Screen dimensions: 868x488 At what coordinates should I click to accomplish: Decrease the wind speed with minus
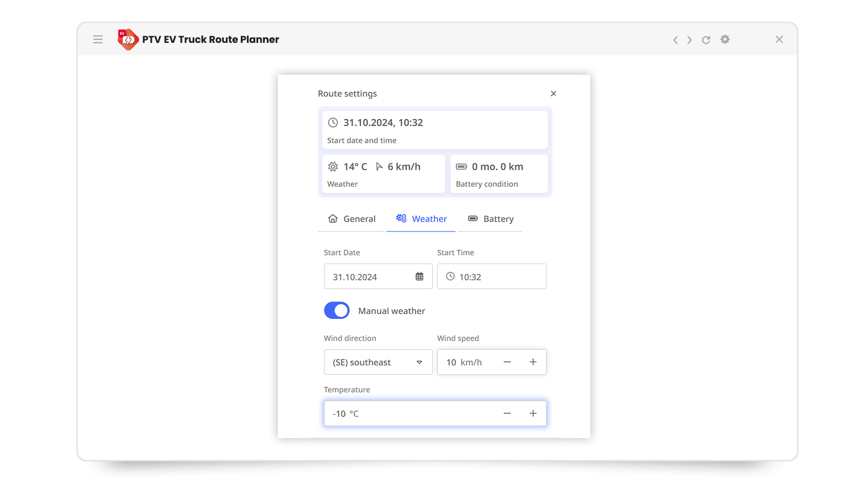507,362
